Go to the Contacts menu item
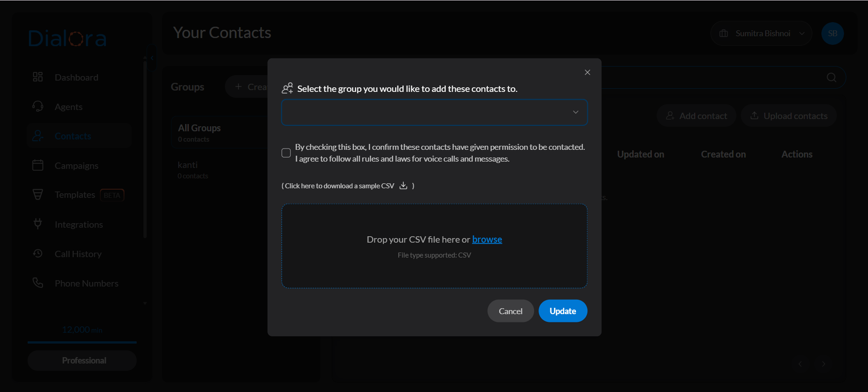This screenshot has width=868, height=392. click(x=73, y=136)
